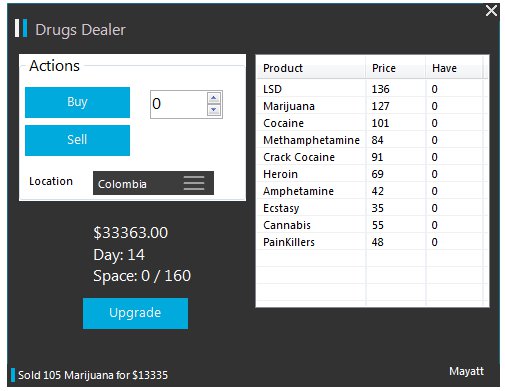Click the Ecstasy price 35
The height and width of the screenshot is (391, 505).
point(377,208)
